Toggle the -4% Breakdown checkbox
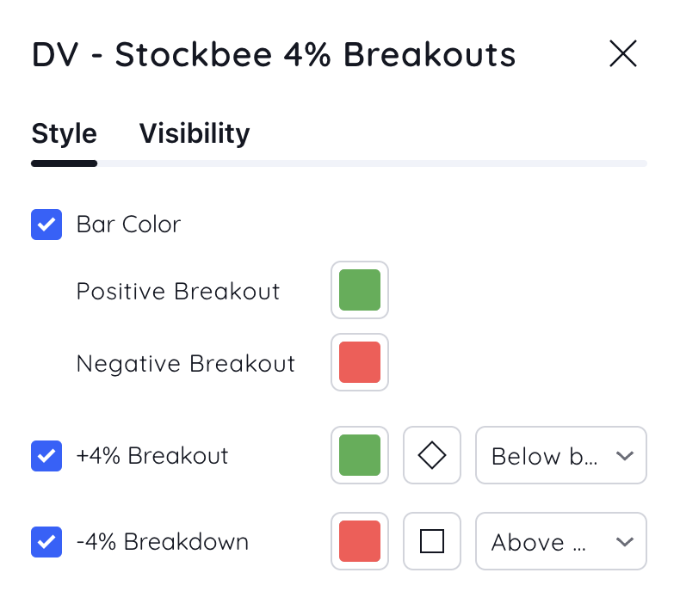The width and height of the screenshot is (680, 616). coord(46,541)
